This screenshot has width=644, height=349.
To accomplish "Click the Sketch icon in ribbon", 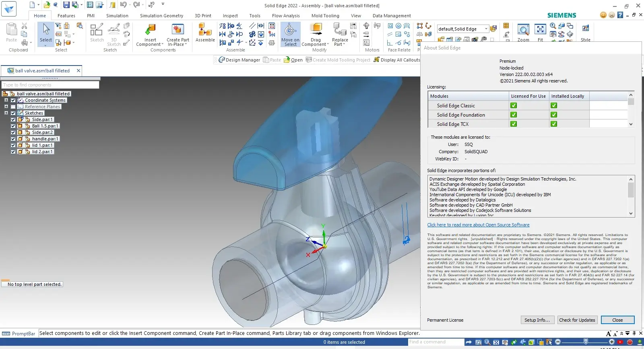I will point(97,30).
